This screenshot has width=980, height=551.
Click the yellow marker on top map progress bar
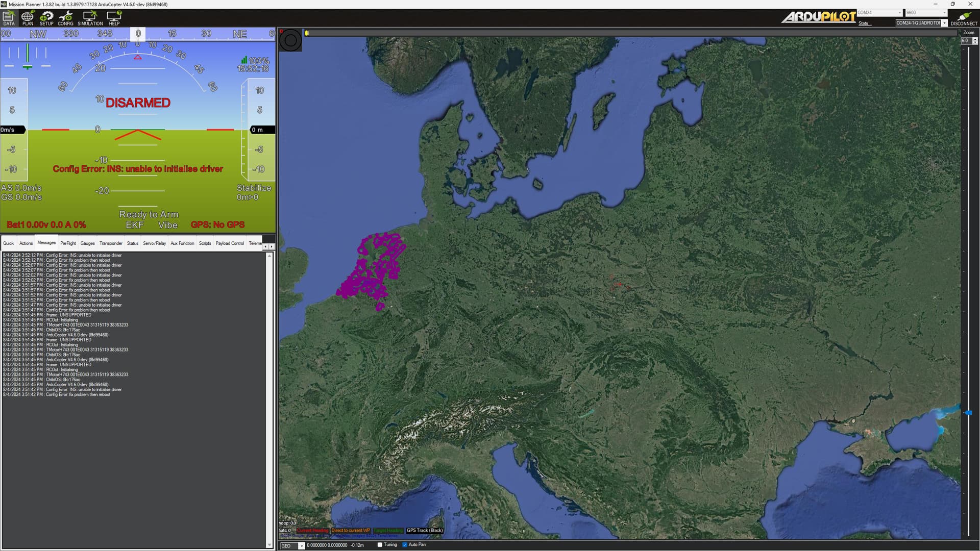click(307, 33)
